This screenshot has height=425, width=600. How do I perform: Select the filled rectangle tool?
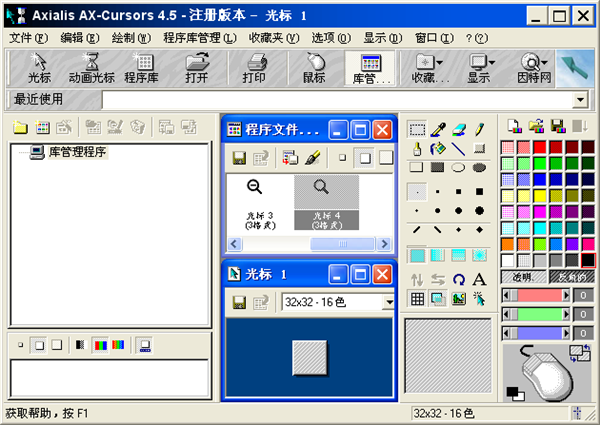click(x=438, y=167)
